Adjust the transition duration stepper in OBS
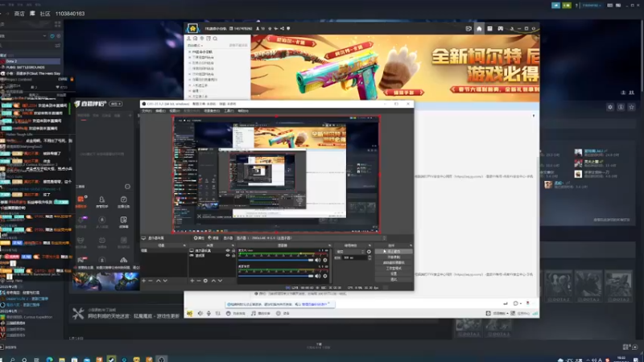The image size is (644, 362). (x=369, y=257)
